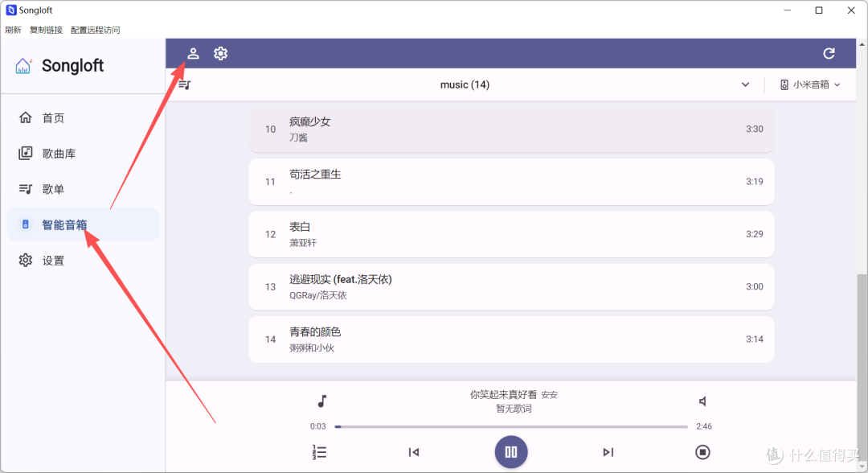Click the speaker volume icon in player
The image size is (868, 473).
[702, 401]
